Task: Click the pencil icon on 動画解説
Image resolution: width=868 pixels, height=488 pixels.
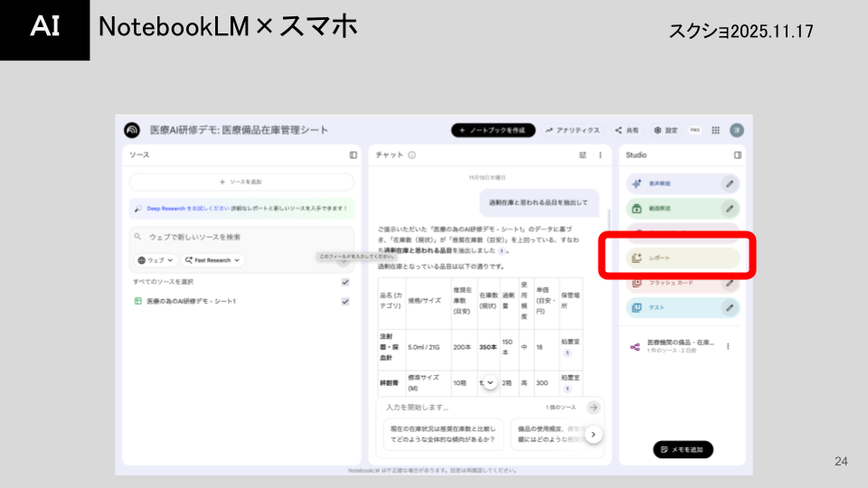Action: [730, 209]
